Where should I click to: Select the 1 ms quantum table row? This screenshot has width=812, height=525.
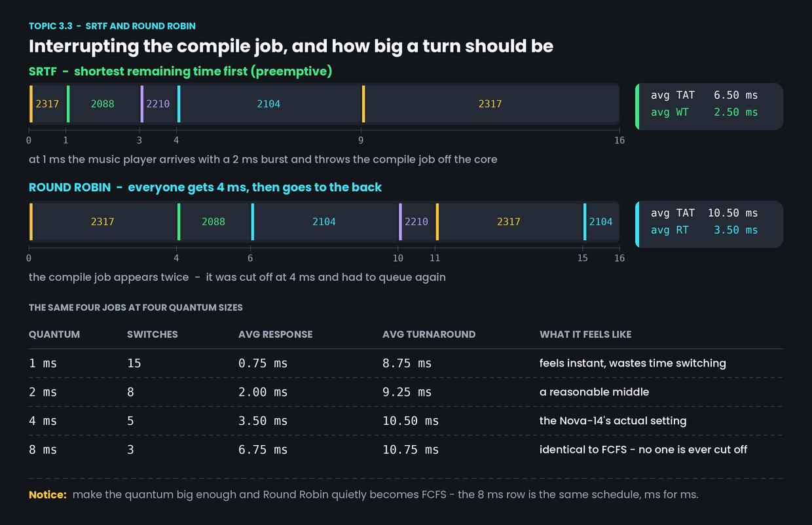406,363
